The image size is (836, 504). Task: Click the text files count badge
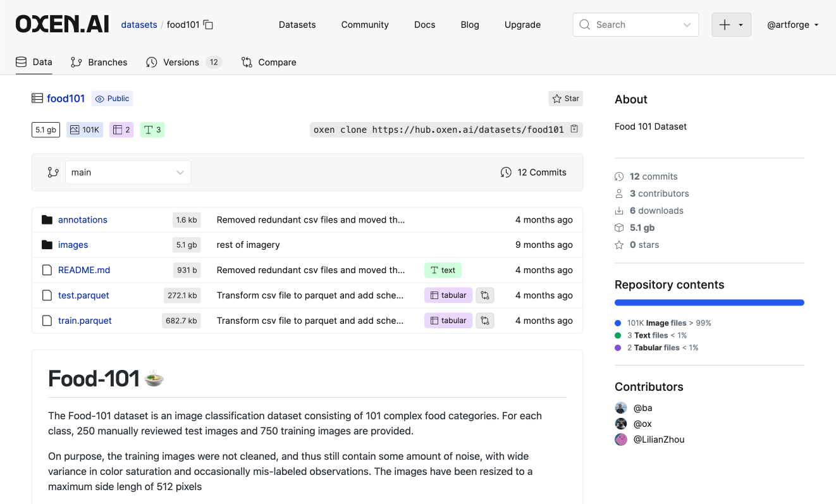coord(152,130)
